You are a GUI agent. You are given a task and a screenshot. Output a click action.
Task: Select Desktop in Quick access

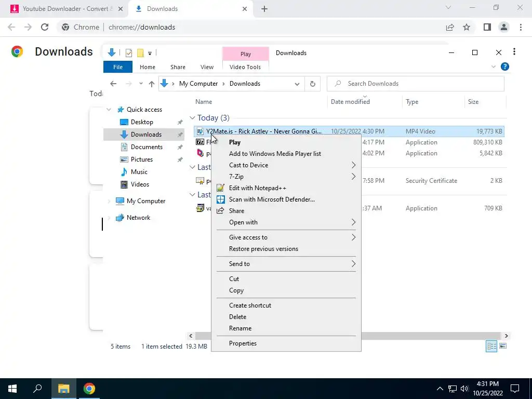[142, 122]
